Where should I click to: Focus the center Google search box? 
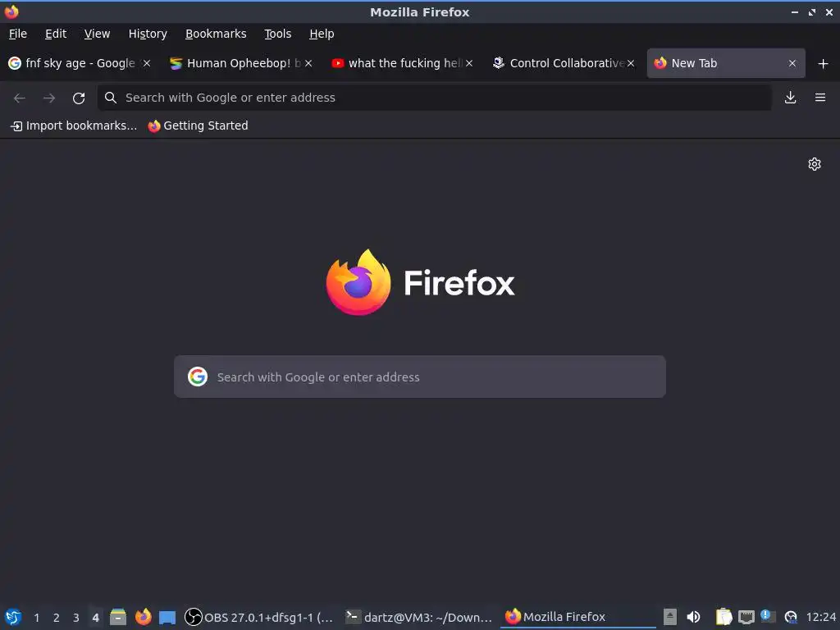(x=420, y=377)
